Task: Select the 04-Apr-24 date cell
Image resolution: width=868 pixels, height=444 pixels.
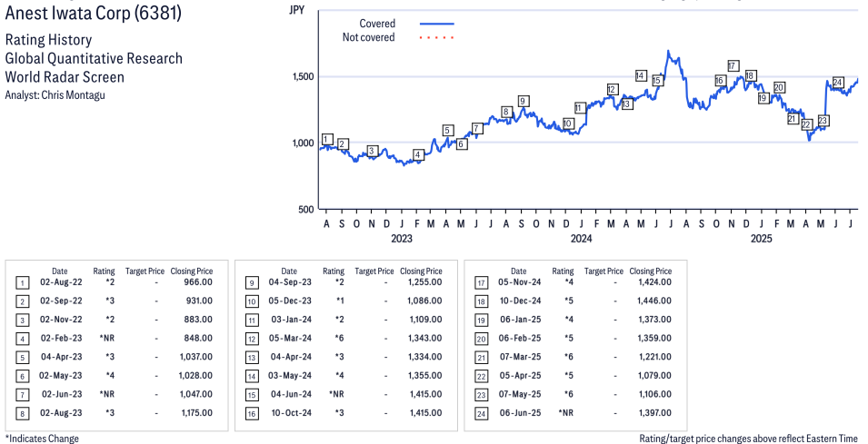Action: pyautogui.click(x=291, y=357)
